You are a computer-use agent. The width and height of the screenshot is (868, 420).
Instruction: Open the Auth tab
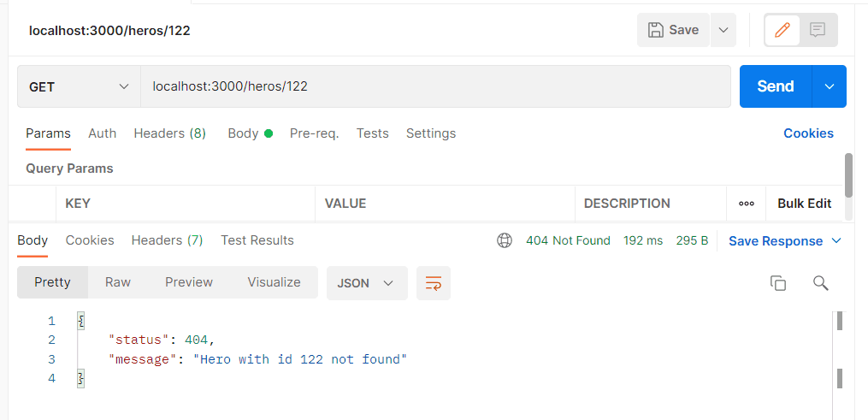click(102, 133)
